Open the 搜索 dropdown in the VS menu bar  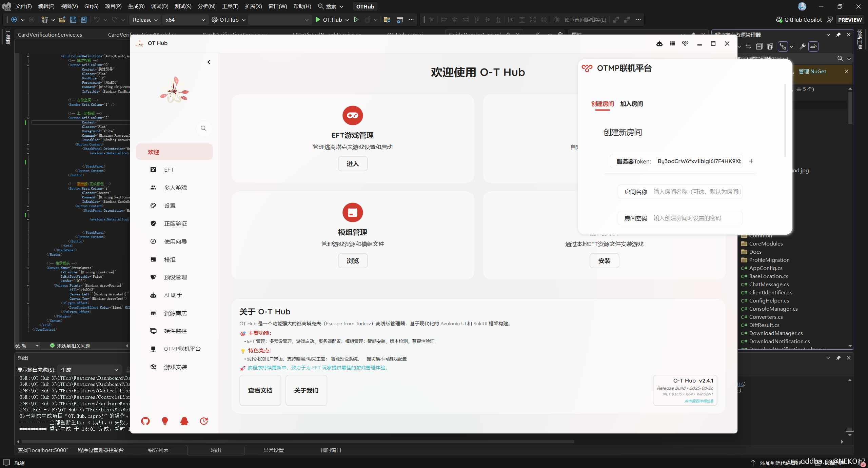coord(331,6)
